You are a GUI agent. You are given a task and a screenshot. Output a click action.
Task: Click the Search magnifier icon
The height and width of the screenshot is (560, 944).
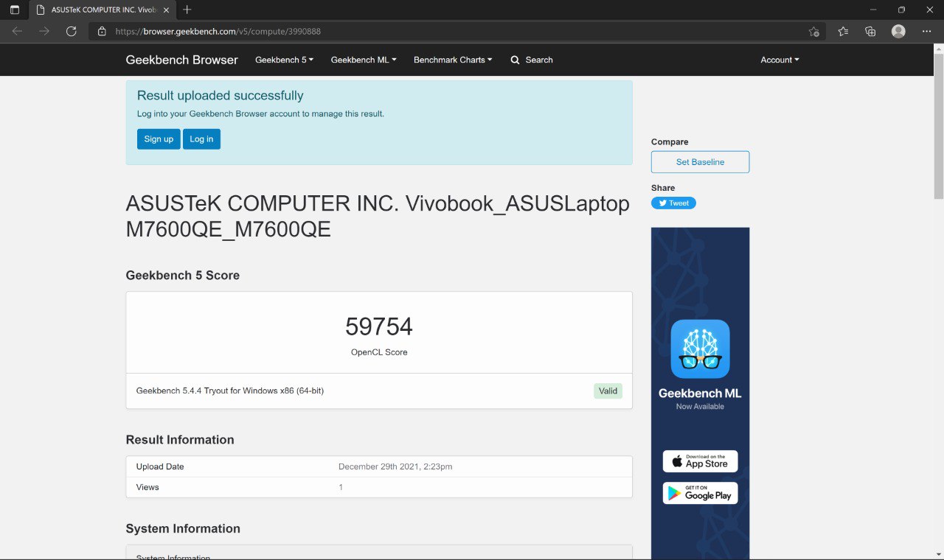515,60
